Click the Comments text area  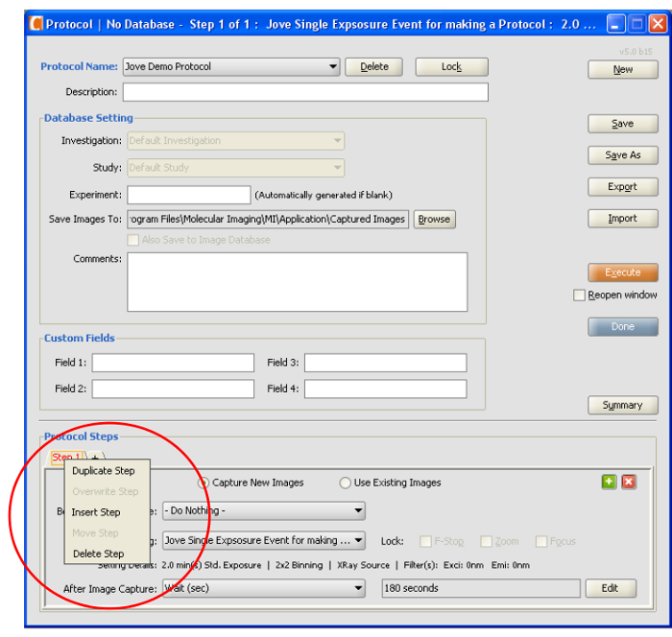(x=298, y=282)
